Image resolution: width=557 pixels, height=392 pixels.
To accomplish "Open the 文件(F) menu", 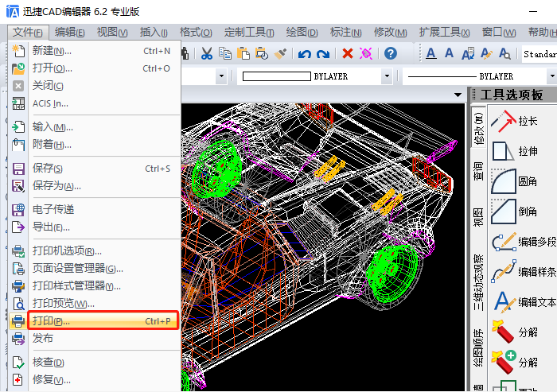I will tap(28, 33).
